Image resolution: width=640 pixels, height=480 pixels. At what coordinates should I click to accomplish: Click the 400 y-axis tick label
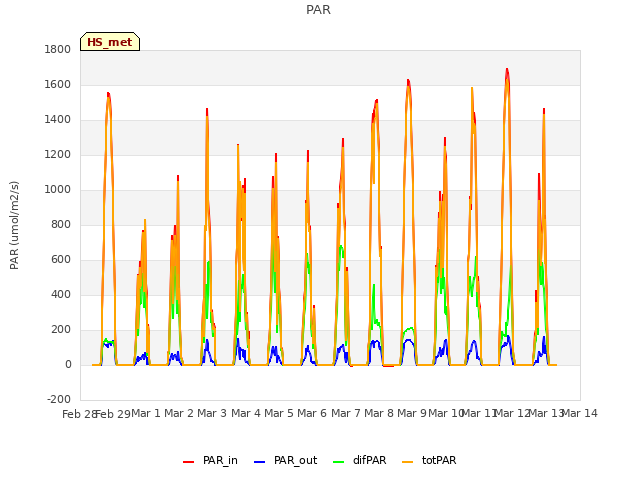point(61,295)
